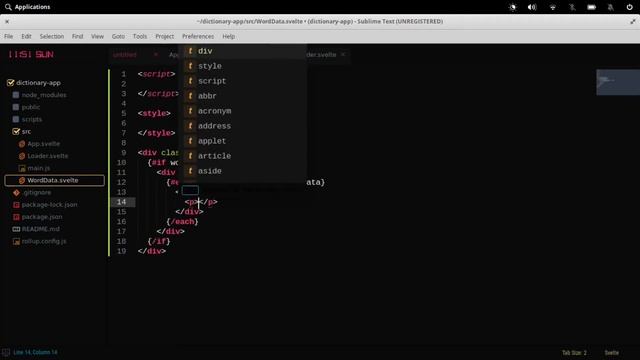Screen dimensions: 640x360
Task: Choose script from autocomplete list
Action: tap(242, 81)
